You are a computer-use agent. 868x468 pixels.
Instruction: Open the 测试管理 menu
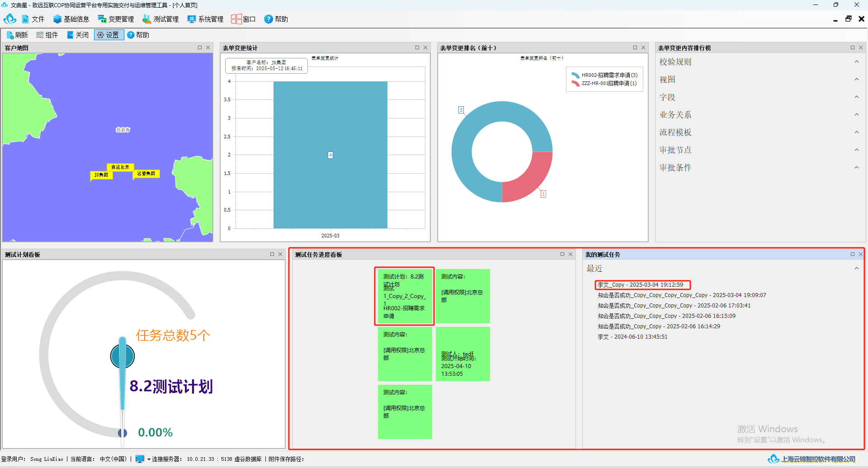coord(160,19)
